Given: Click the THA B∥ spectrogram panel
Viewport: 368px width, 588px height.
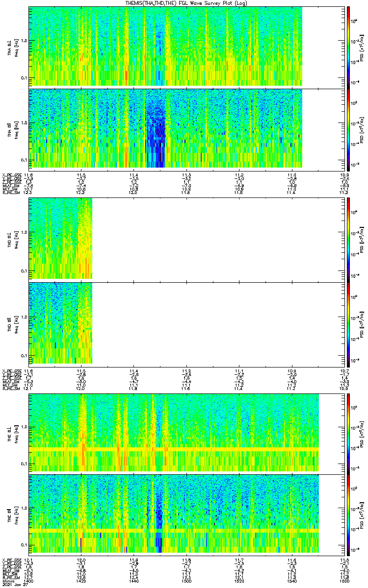Looking at the screenshot, I should [186, 129].
